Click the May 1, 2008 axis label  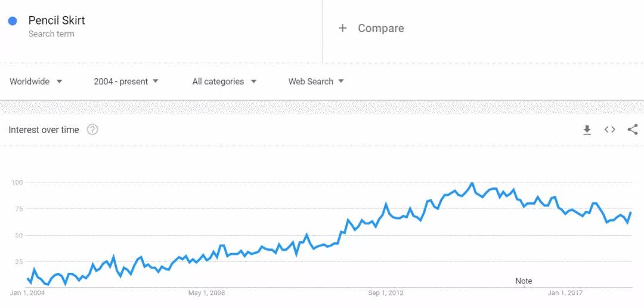[206, 293]
